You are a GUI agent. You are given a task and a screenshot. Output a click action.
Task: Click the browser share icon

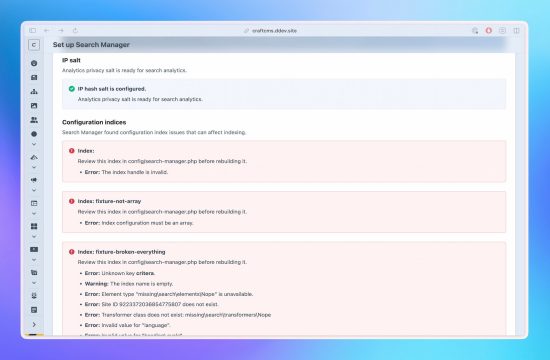point(75,31)
